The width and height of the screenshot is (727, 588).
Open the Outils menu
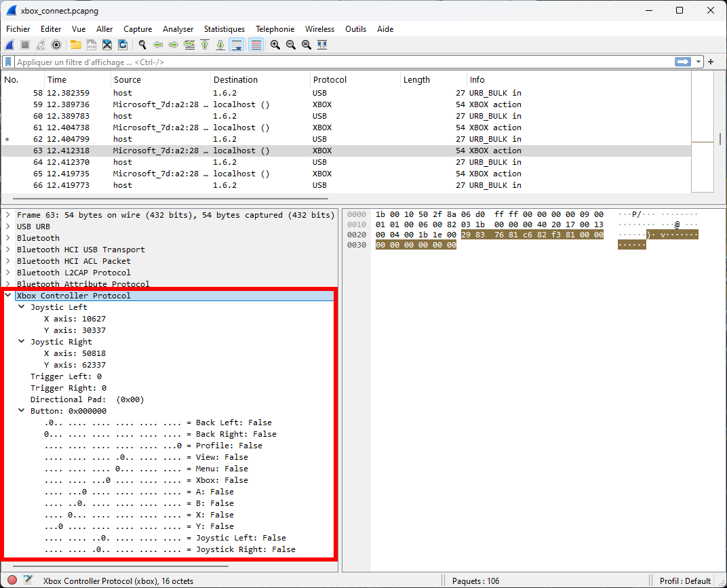tap(355, 28)
